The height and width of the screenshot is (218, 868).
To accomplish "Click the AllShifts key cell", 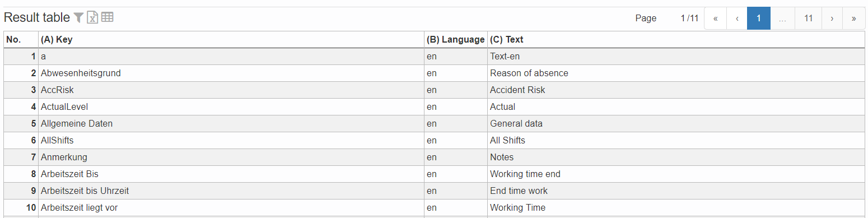I will pyautogui.click(x=231, y=141).
